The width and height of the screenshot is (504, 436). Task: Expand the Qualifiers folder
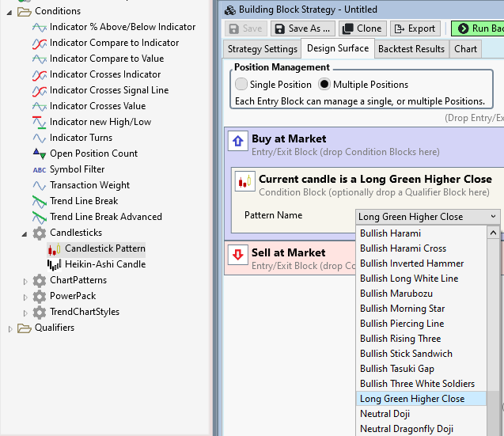coord(10,328)
